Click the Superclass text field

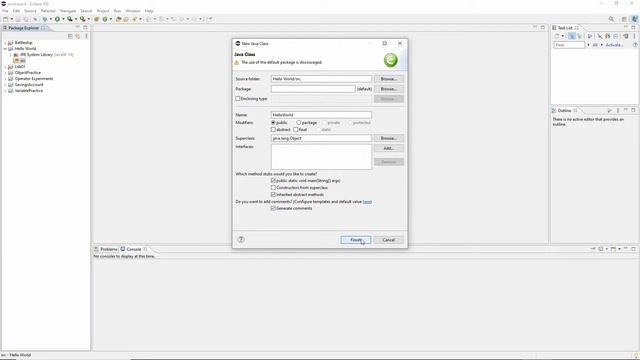click(x=321, y=138)
